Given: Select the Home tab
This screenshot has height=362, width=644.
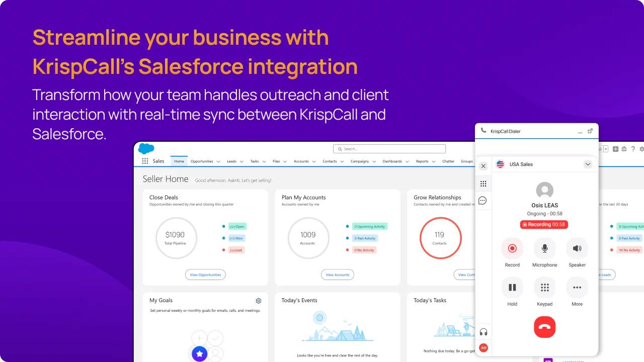Looking at the screenshot, I should pos(179,161).
